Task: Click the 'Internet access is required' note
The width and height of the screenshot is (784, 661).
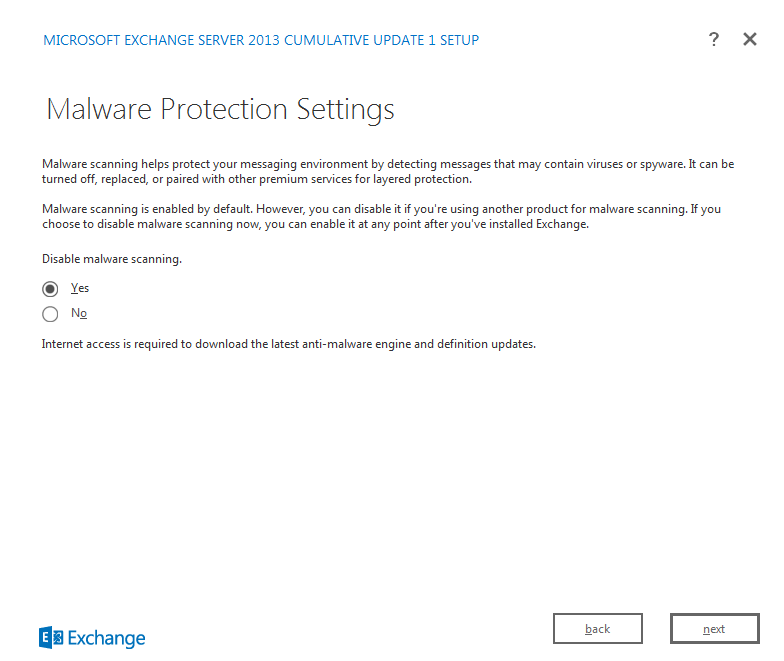Action: click(x=288, y=344)
